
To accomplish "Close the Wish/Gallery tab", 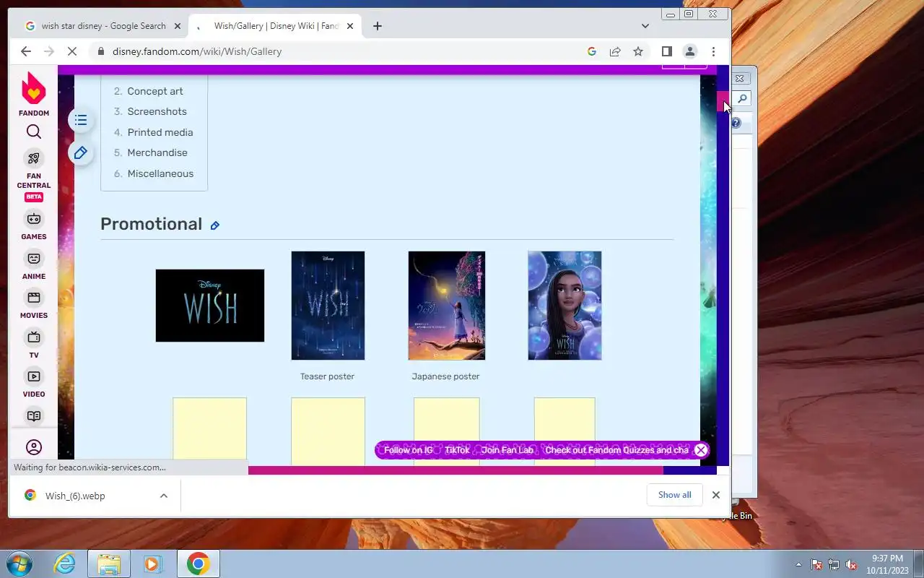I will pos(350,26).
